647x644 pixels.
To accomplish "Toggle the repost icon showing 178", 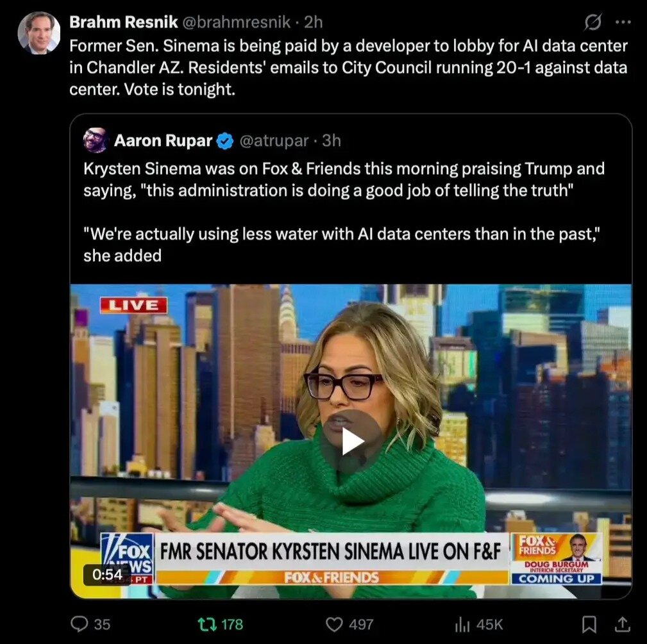I will tap(206, 624).
